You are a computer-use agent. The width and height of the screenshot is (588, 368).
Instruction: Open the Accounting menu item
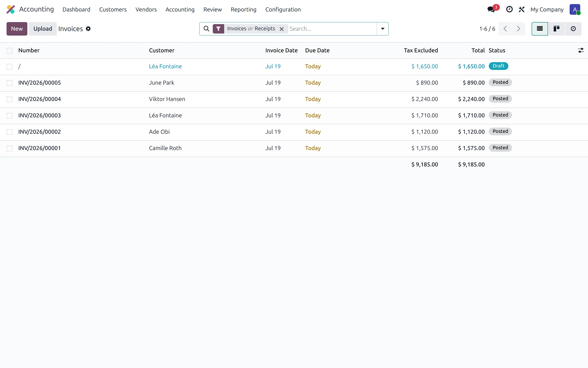pos(180,9)
